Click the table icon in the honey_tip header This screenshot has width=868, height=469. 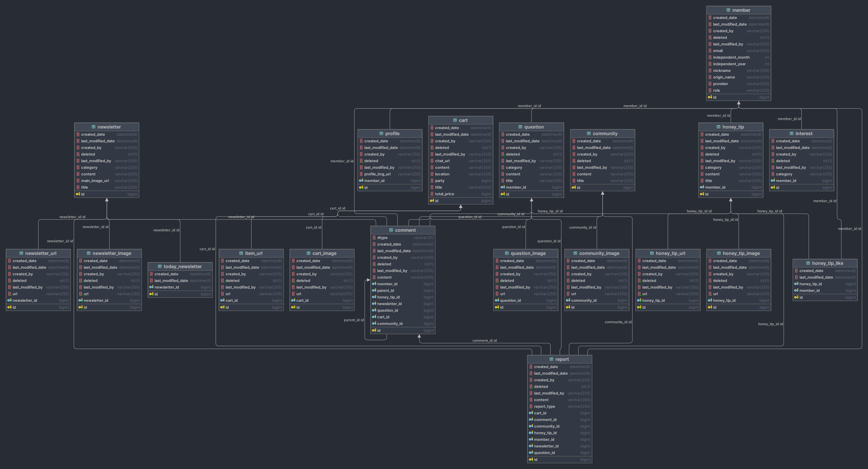[x=718, y=127]
